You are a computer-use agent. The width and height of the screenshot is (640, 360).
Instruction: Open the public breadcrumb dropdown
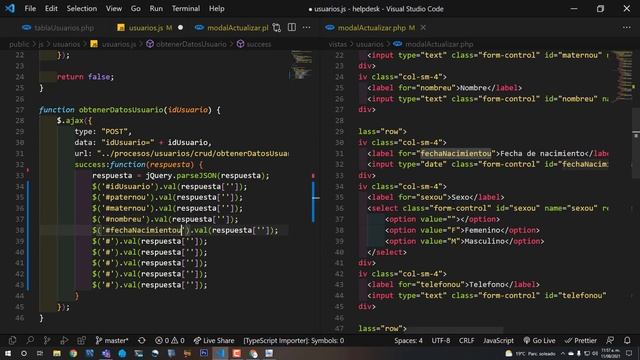point(19,44)
